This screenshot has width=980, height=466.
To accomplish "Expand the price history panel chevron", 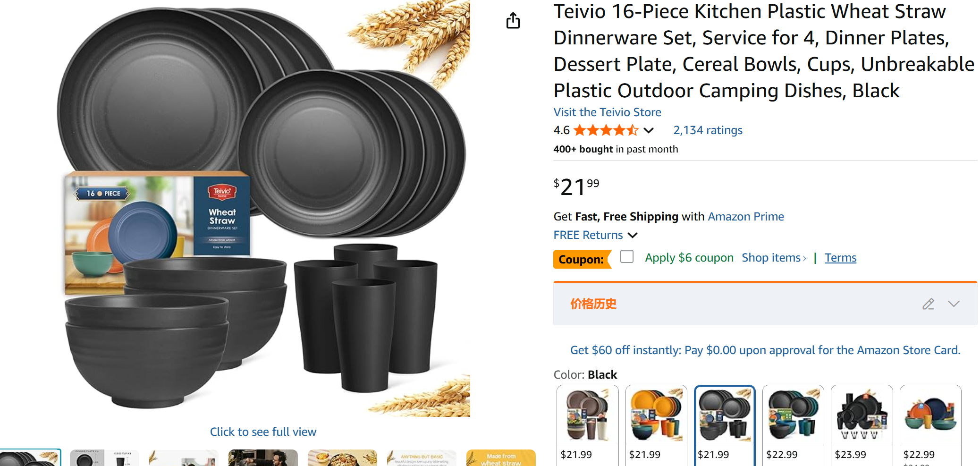I will click(954, 304).
